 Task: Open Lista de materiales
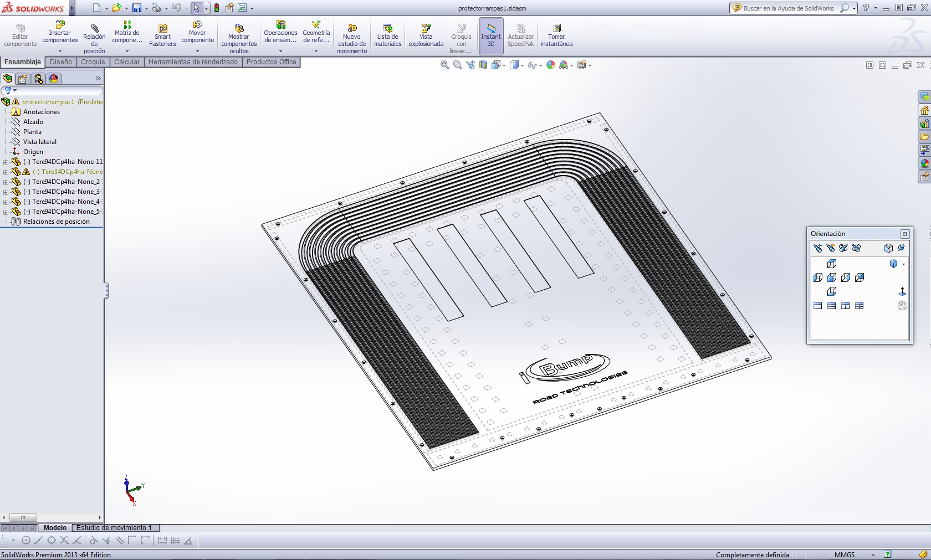(x=387, y=35)
